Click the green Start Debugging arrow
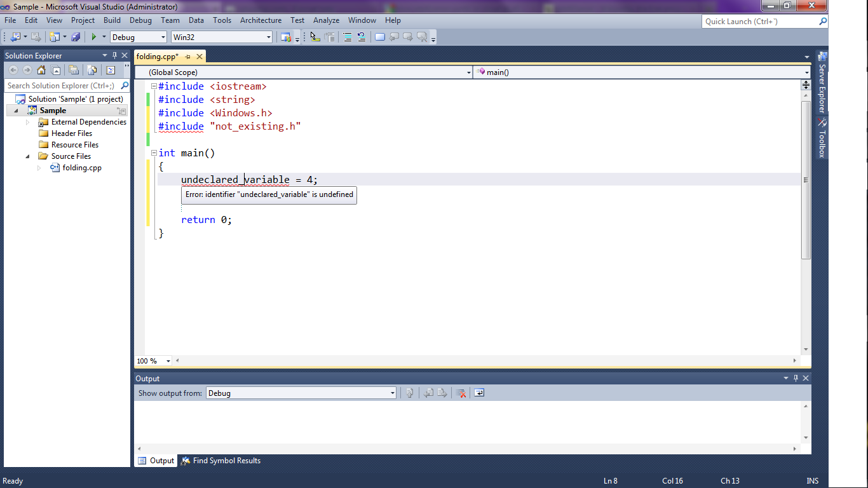This screenshot has height=488, width=868. [94, 37]
